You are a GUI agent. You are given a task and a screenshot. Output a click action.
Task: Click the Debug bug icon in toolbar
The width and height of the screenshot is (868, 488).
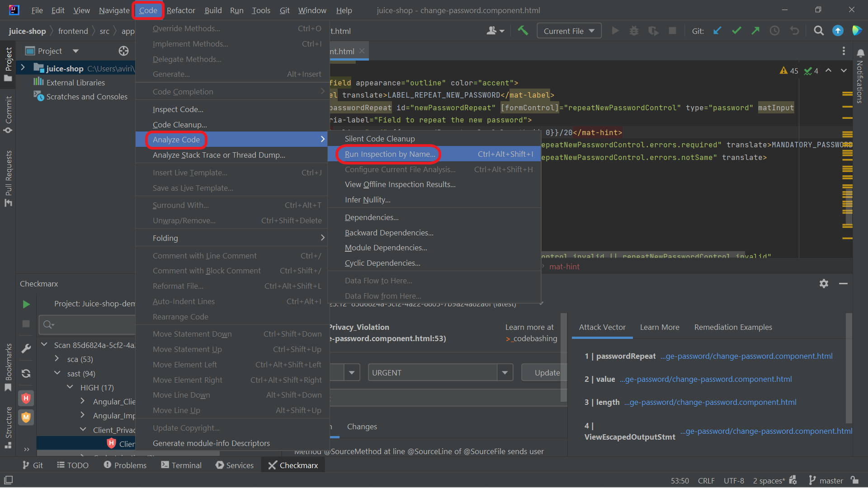[x=634, y=31]
